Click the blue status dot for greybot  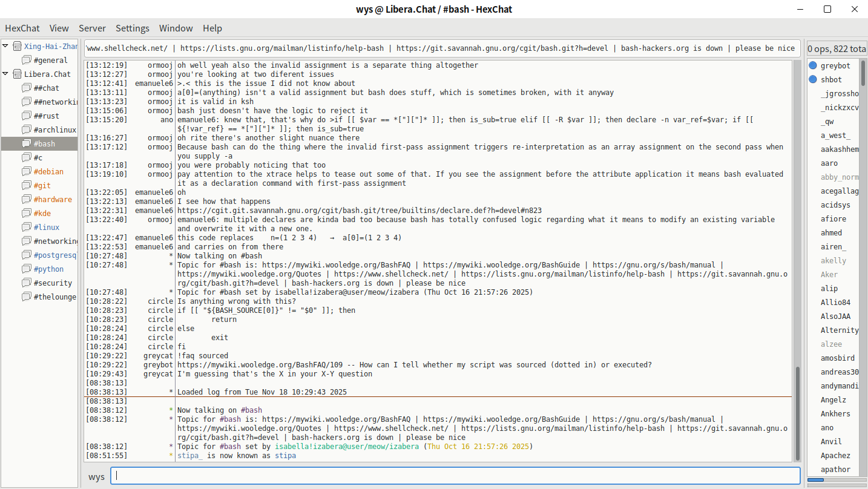813,65
